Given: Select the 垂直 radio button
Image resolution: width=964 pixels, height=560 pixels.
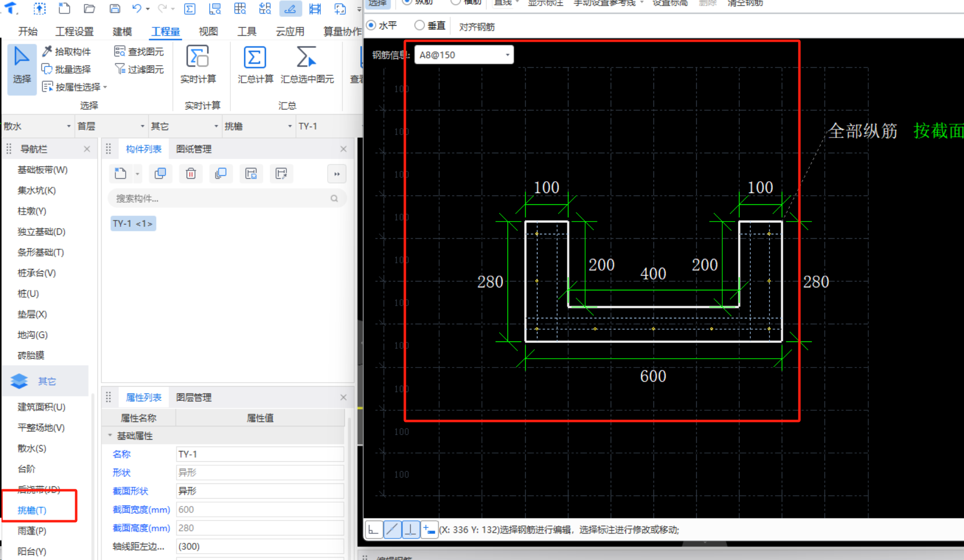Looking at the screenshot, I should (x=419, y=25).
